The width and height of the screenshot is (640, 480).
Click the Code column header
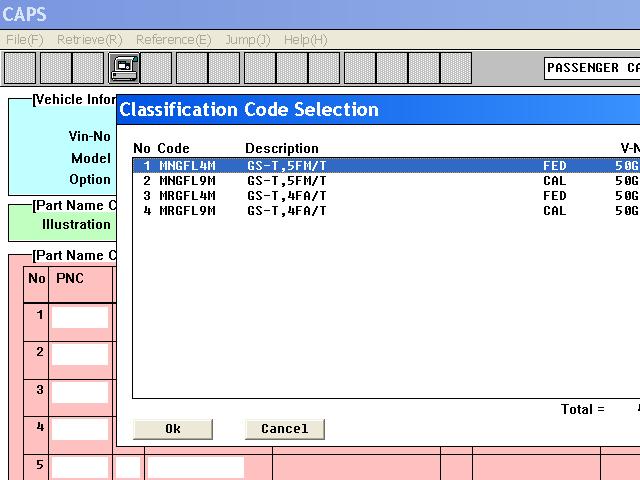point(173,148)
